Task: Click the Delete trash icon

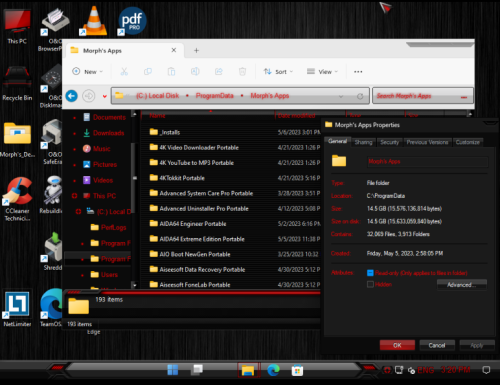Action: click(x=242, y=71)
